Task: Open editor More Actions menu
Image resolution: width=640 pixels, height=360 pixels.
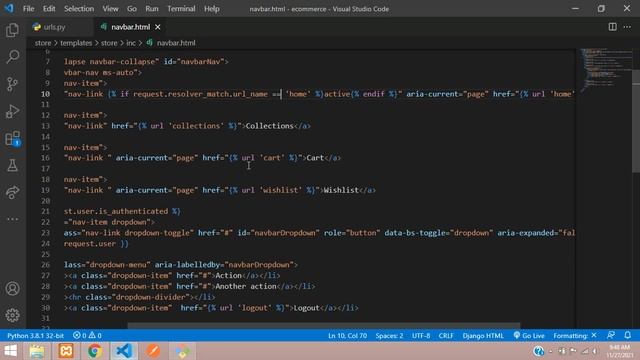Action: (627, 27)
